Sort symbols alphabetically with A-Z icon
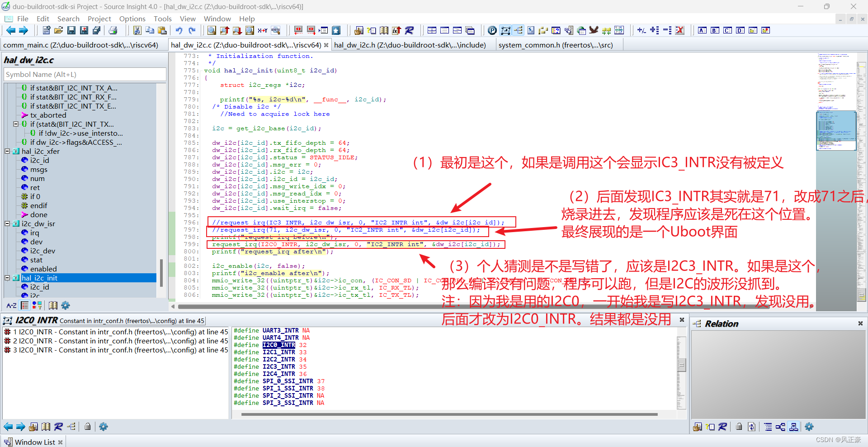The image size is (868, 447). coord(11,305)
